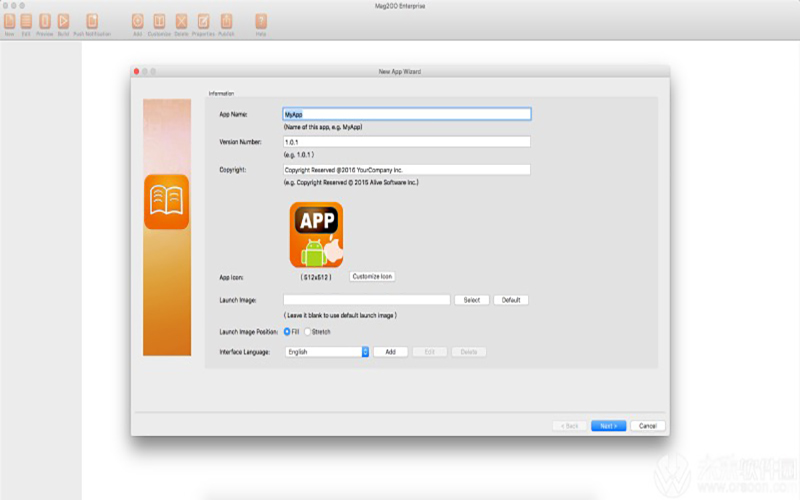Select the Stretch launch image position
The image size is (800, 500).
(x=307, y=332)
